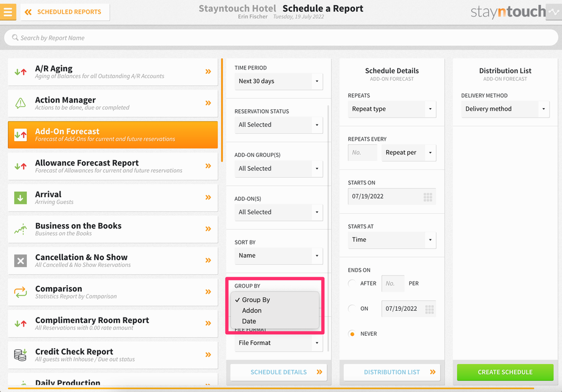Select the Cancellation & No Show row
Viewport: 562px width, 392px height.
[x=112, y=261]
